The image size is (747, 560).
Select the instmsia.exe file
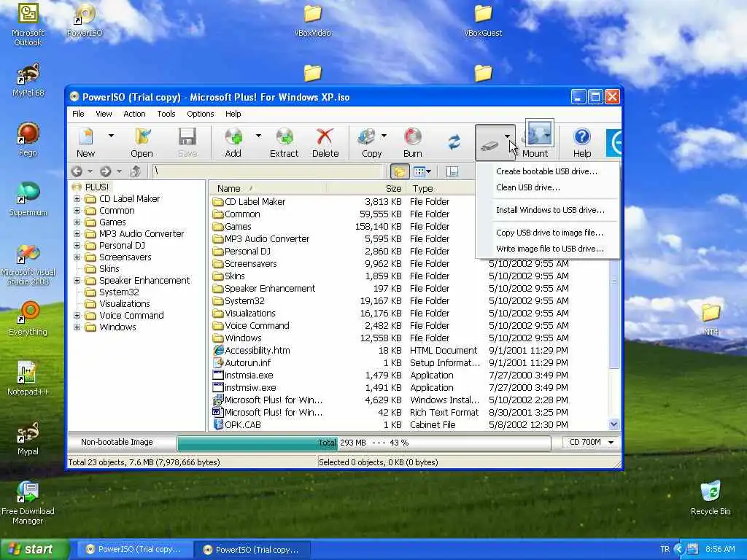point(249,376)
